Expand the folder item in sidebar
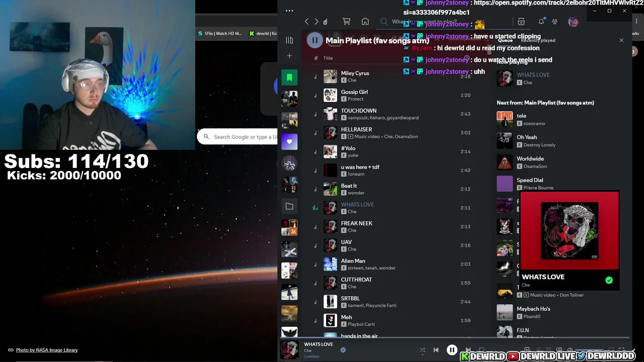 (x=289, y=206)
